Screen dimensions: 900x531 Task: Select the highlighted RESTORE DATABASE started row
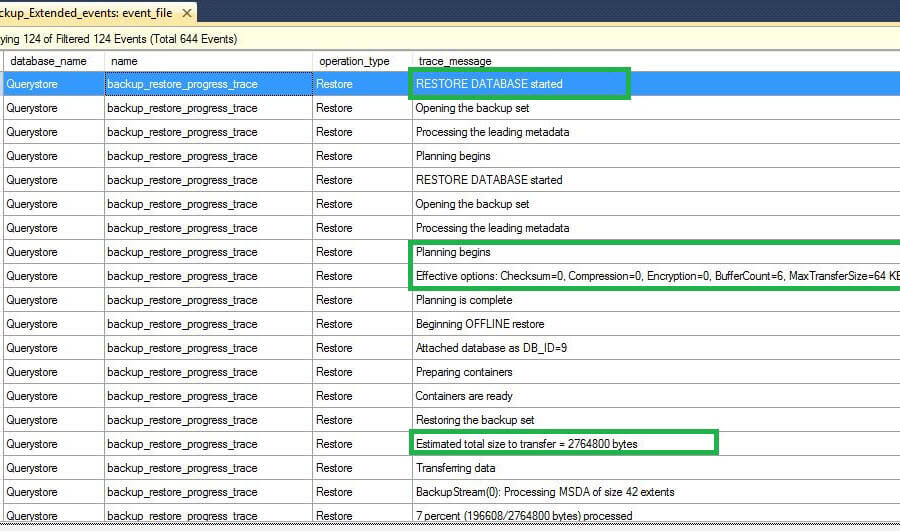pyautogui.click(x=489, y=84)
